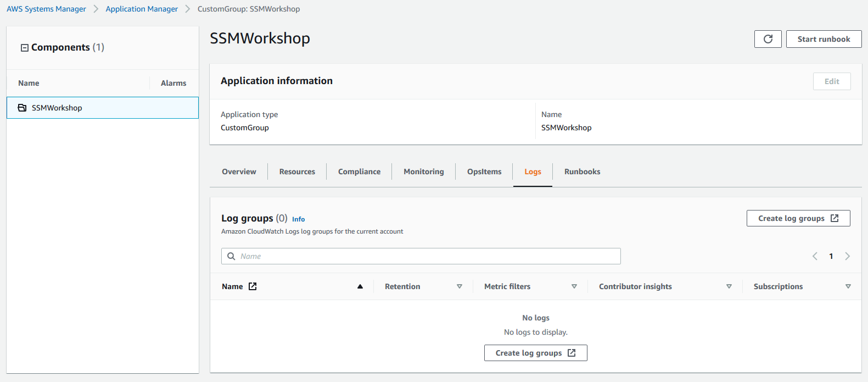Click the CustomGroup application type value

point(245,128)
